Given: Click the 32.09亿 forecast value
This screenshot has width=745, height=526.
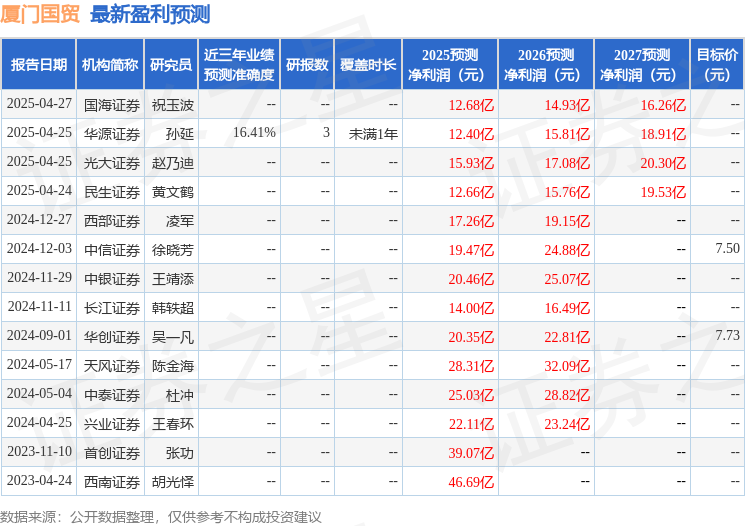Looking at the screenshot, I should tap(567, 366).
